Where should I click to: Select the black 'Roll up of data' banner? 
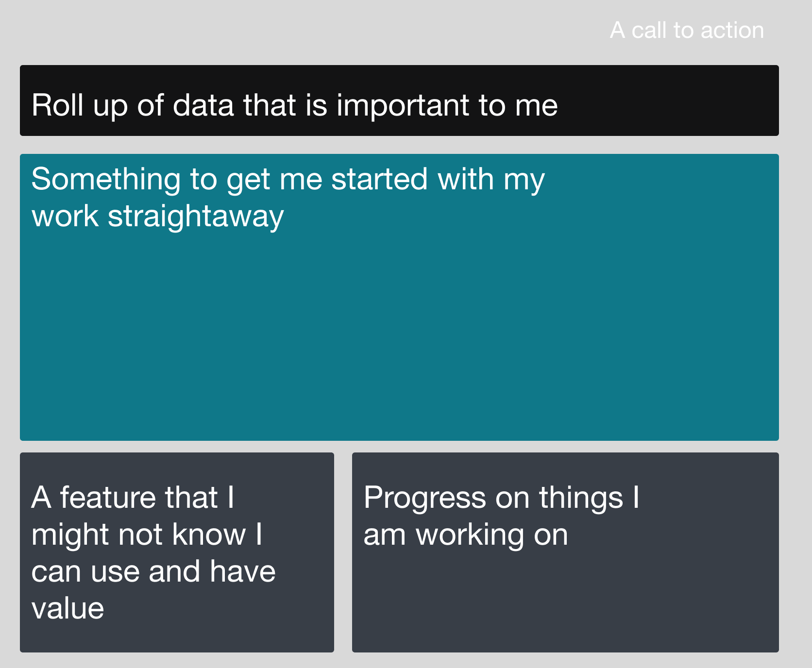click(x=399, y=100)
